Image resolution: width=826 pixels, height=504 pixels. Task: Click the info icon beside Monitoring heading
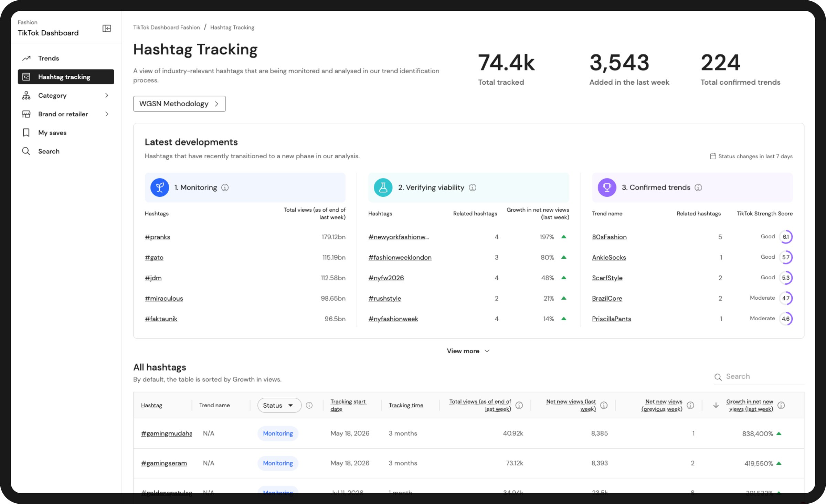point(225,187)
